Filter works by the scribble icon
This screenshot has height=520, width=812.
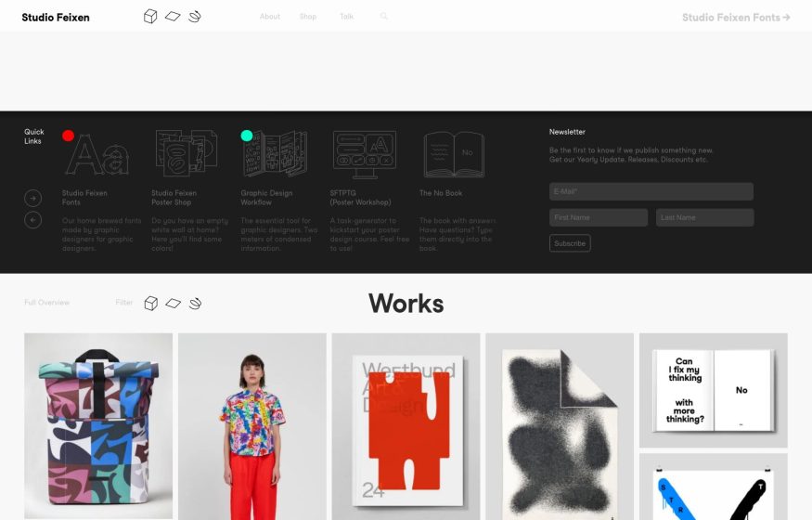(195, 303)
